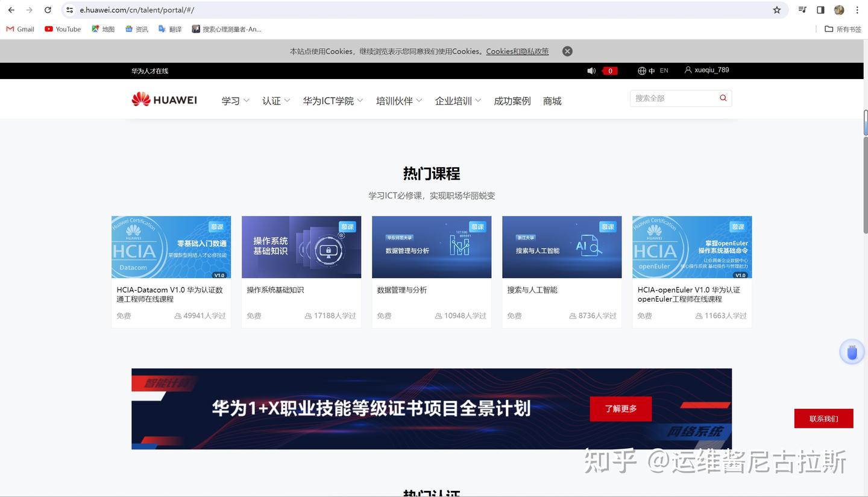Open the red notification badge showing 0
The image size is (868, 497).
click(609, 71)
